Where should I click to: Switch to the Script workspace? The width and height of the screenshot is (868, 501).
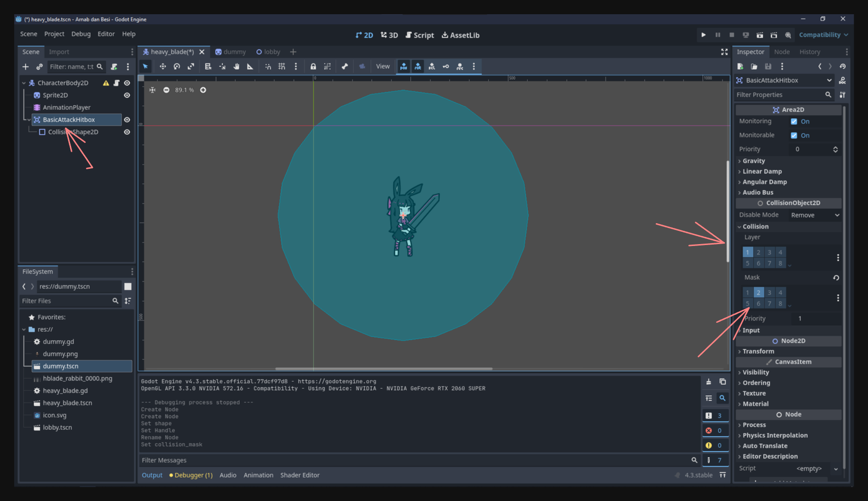pos(420,35)
